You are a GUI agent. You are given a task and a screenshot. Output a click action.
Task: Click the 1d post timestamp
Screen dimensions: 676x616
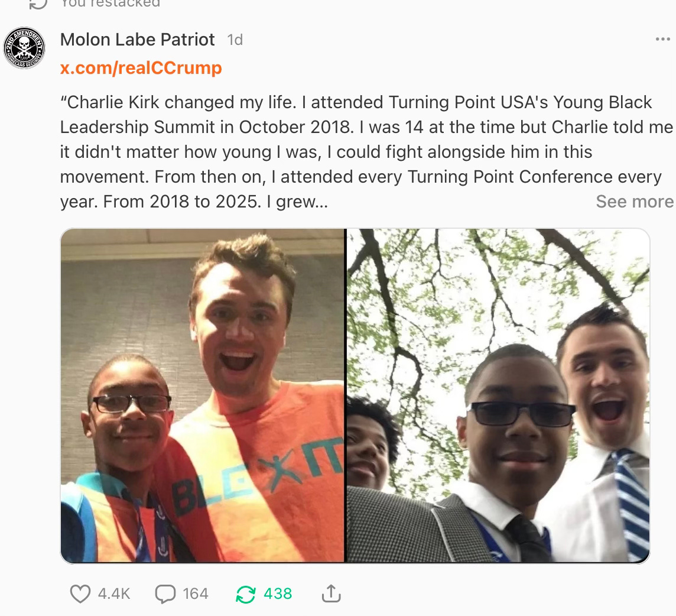click(235, 40)
